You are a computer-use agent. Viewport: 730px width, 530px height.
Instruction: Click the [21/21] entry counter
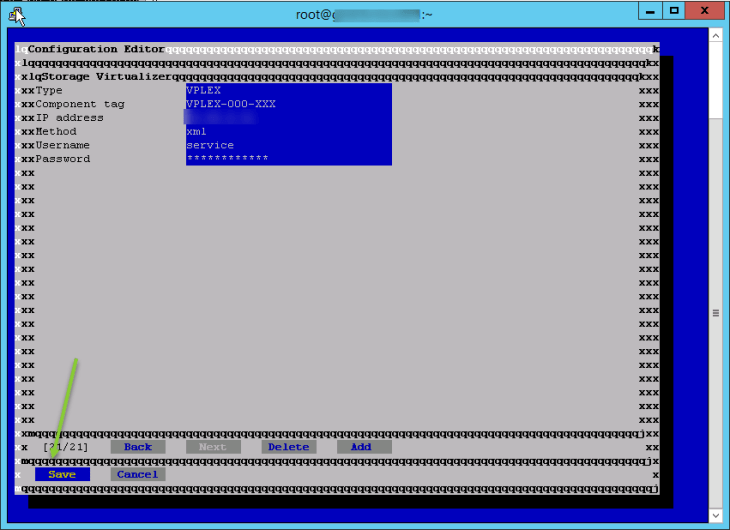65,447
